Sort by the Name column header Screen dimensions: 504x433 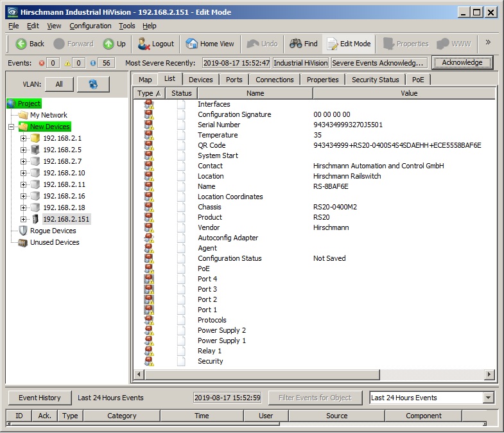pos(255,93)
